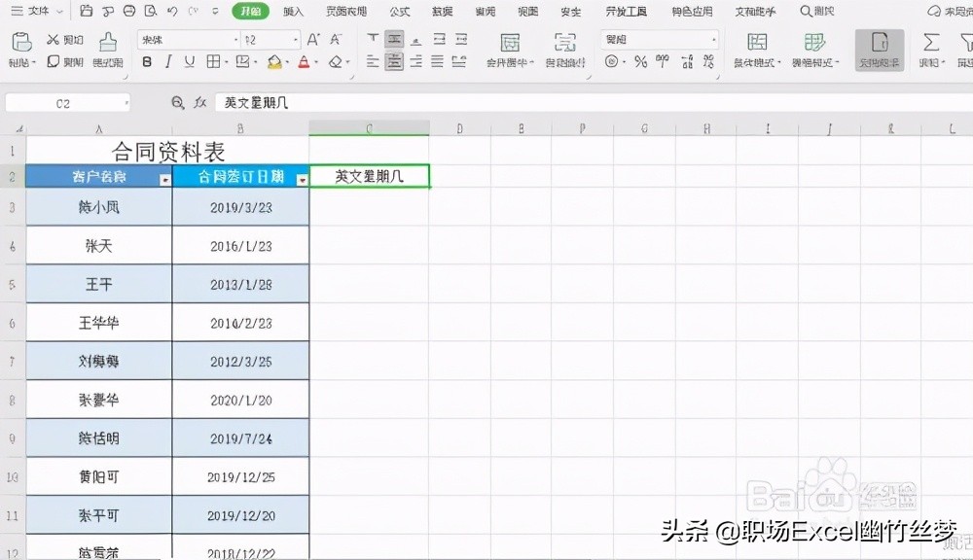Screen dimensions: 973x560
Task: Open Print Preview from quick access toolbar
Action: [x=151, y=11]
